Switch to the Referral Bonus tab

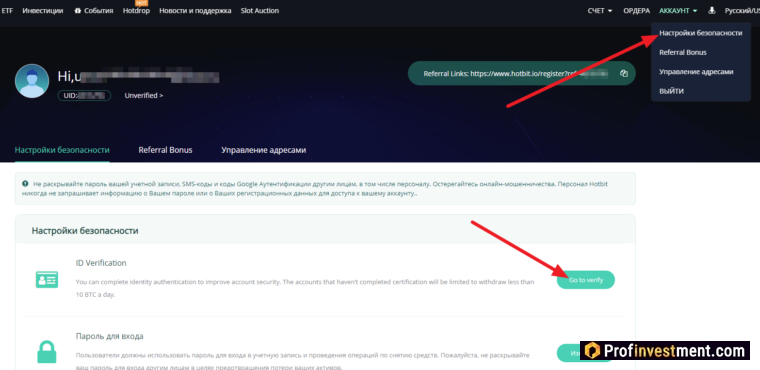(x=165, y=150)
